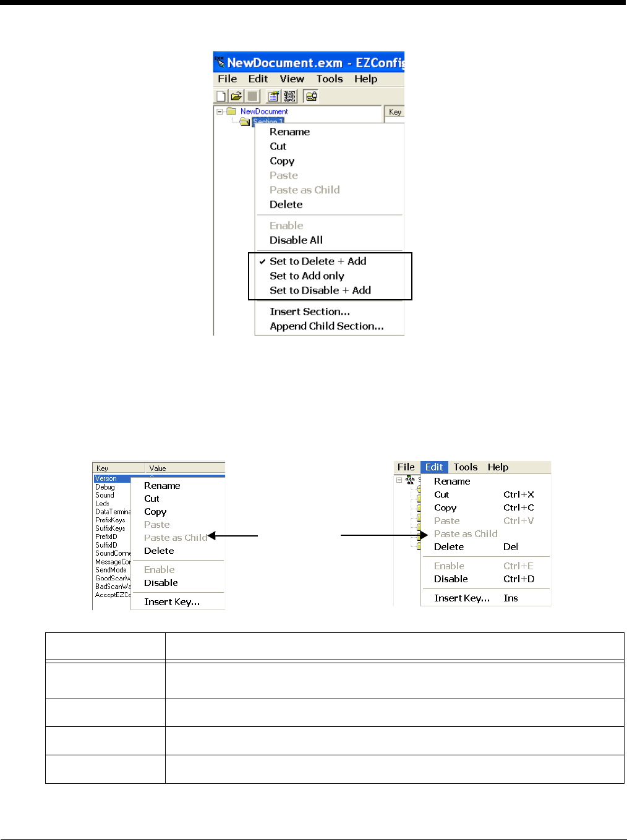Choose Cut in key list context menu
The width and height of the screenshot is (627, 840).
[177, 499]
